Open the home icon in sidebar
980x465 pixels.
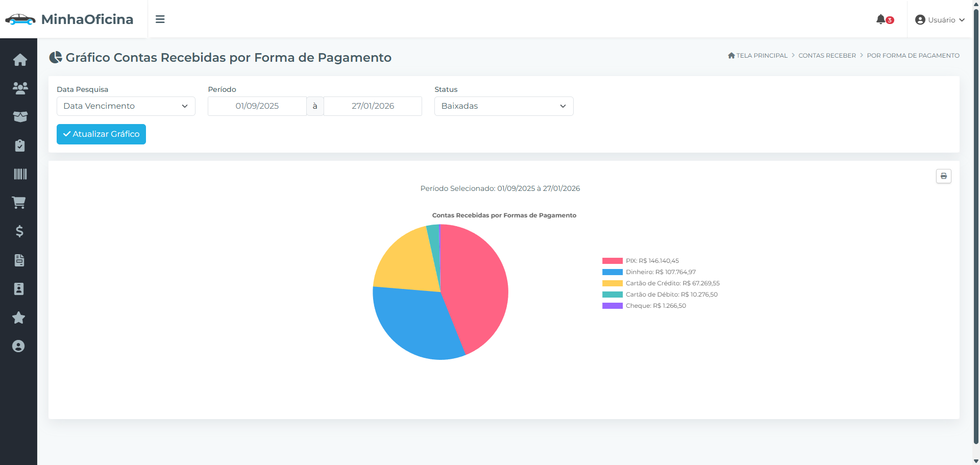tap(20, 60)
